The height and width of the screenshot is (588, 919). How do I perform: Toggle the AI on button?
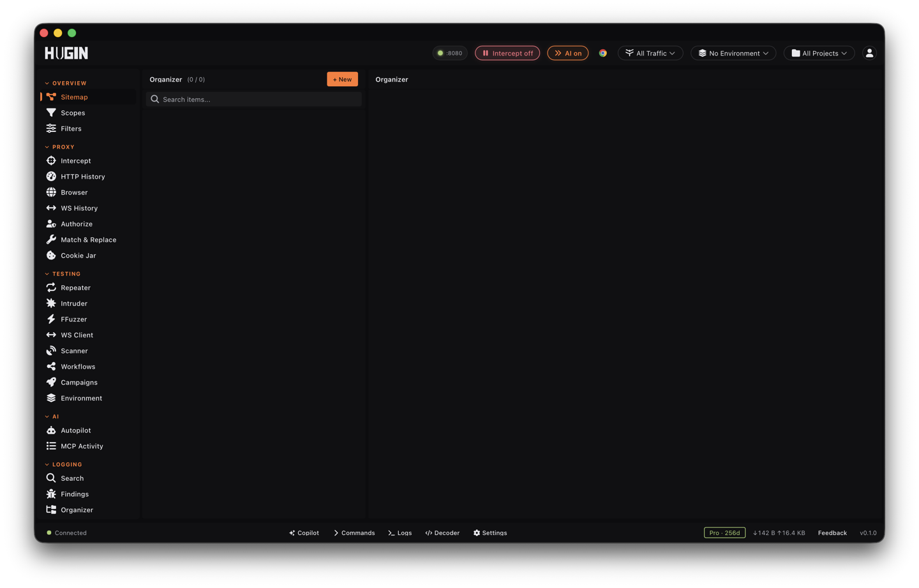point(568,53)
